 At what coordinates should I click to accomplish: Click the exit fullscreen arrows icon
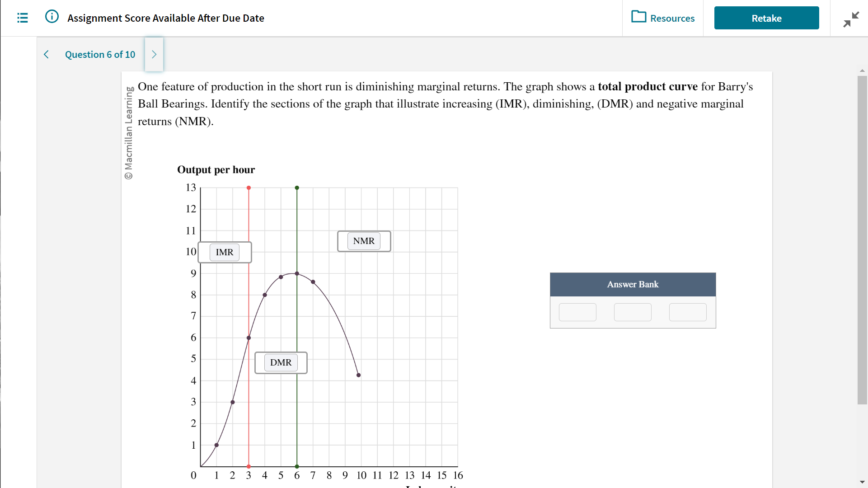click(851, 19)
